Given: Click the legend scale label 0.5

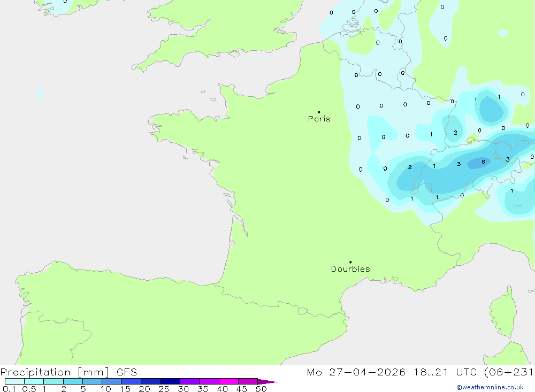Looking at the screenshot, I should coord(29,389).
